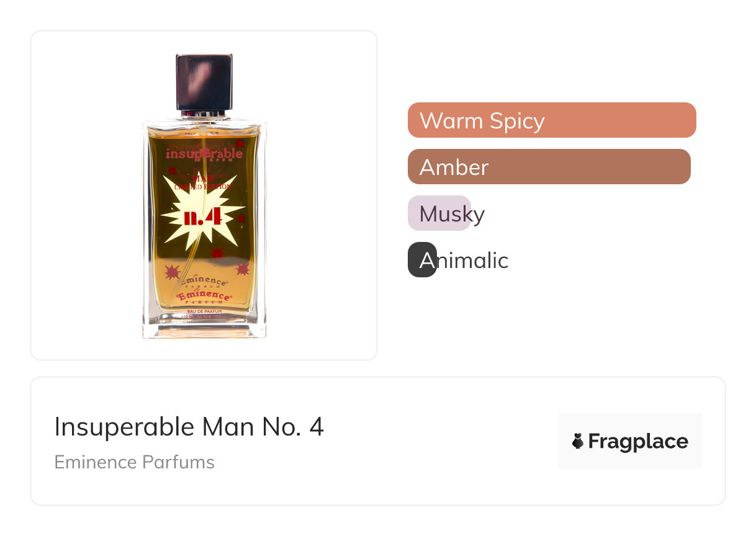This screenshot has width=756, height=536.
Task: Click the insupErable name on bottle
Action: pos(204,153)
